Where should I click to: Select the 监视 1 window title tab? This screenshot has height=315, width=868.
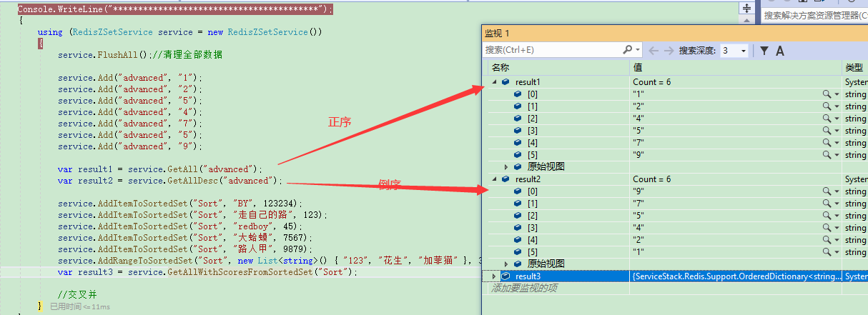tap(497, 34)
